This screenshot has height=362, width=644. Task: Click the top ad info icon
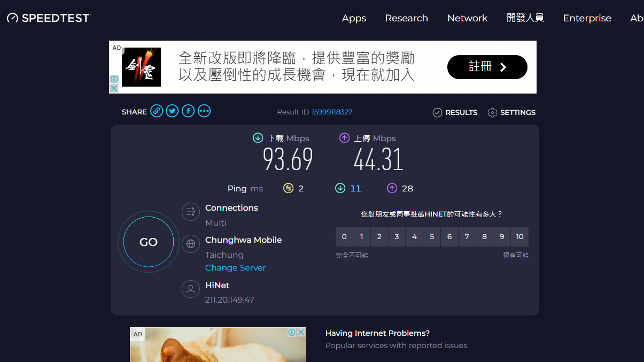[114, 79]
